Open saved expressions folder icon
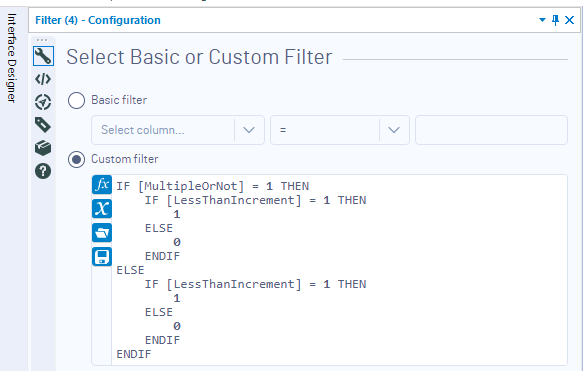The width and height of the screenshot is (583, 371). point(102,233)
